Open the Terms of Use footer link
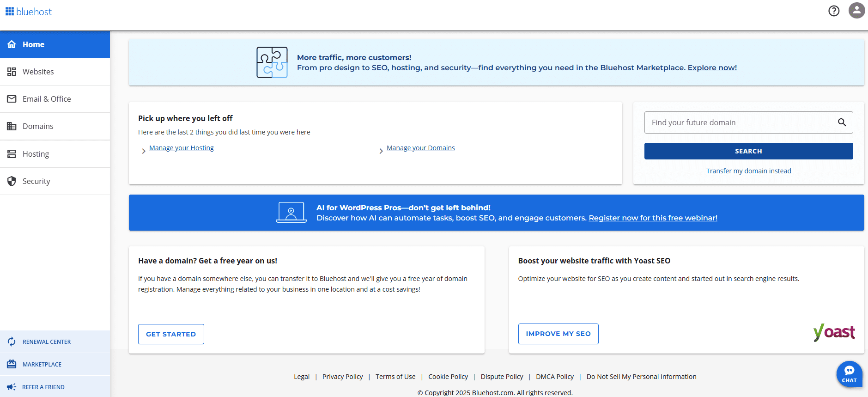868x397 pixels. (395, 377)
